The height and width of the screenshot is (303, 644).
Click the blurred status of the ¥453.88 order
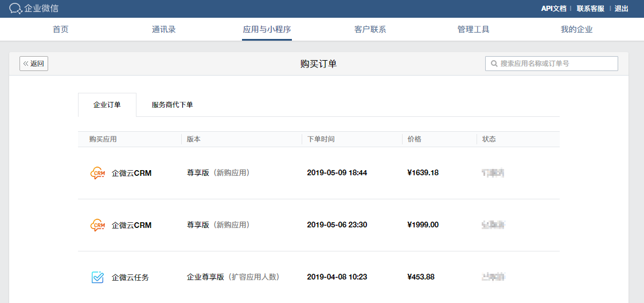(493, 277)
